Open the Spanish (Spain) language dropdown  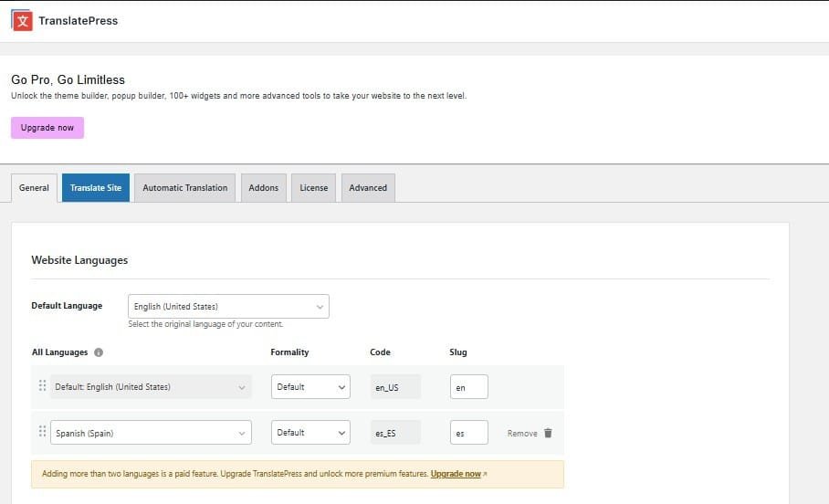point(151,433)
